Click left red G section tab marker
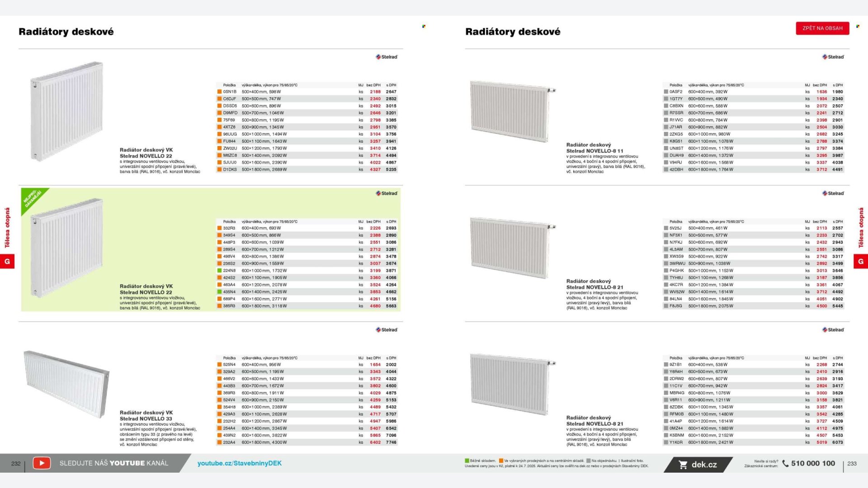 coord(7,261)
